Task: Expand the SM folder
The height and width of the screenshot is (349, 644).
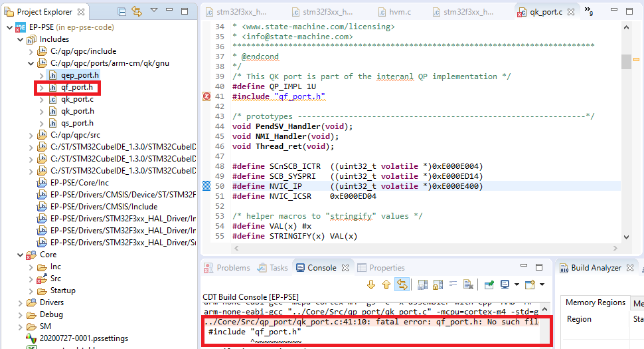Action: point(20,327)
